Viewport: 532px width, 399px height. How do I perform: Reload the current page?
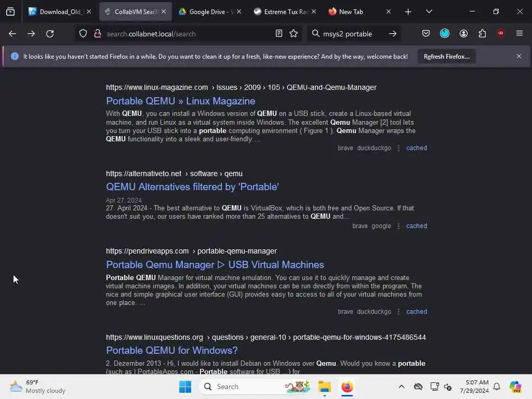[50, 34]
